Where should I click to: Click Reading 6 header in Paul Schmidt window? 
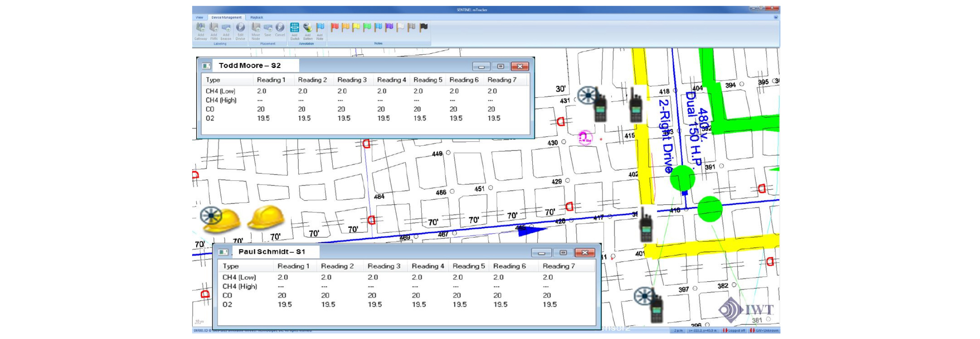click(510, 266)
